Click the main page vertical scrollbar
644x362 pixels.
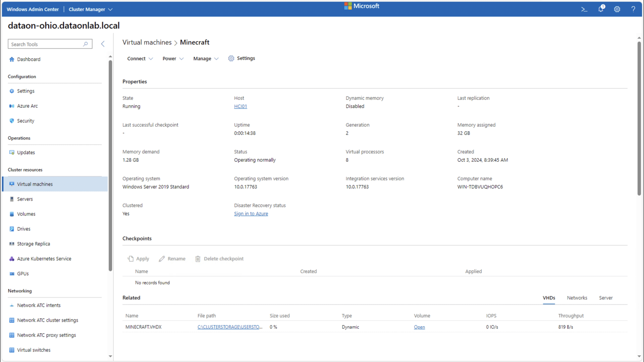coord(639,118)
